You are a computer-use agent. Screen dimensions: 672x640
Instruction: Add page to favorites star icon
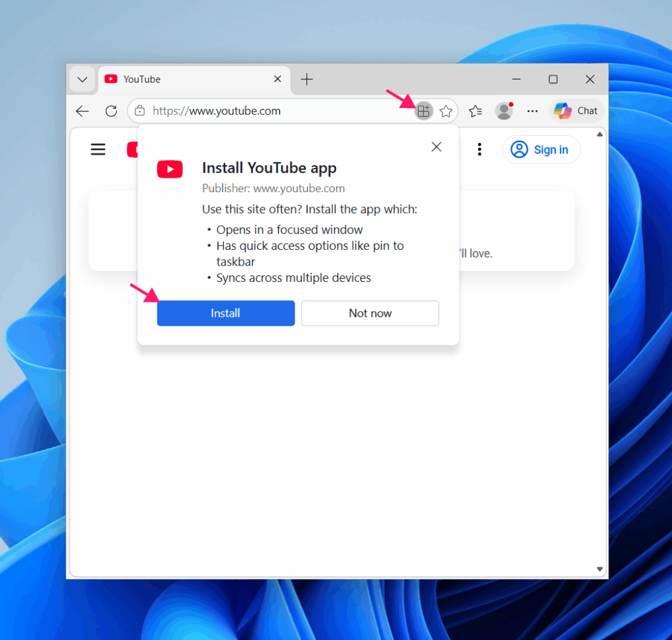point(446,111)
